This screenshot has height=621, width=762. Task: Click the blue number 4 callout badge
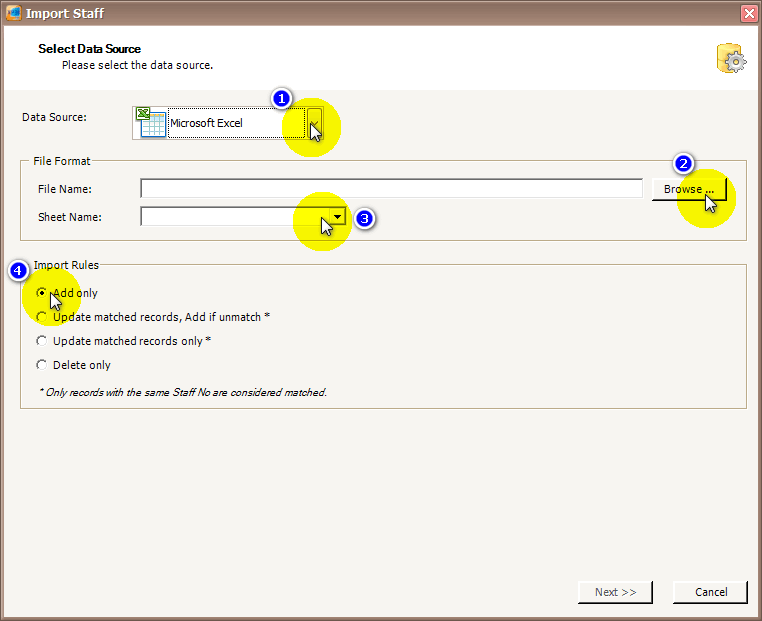pyautogui.click(x=18, y=270)
